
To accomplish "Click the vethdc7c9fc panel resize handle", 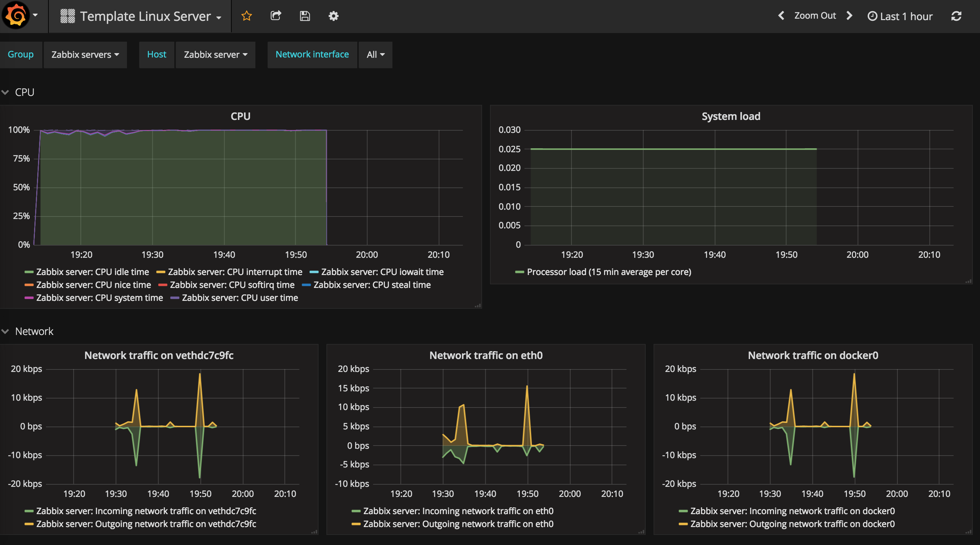I will click(x=314, y=532).
